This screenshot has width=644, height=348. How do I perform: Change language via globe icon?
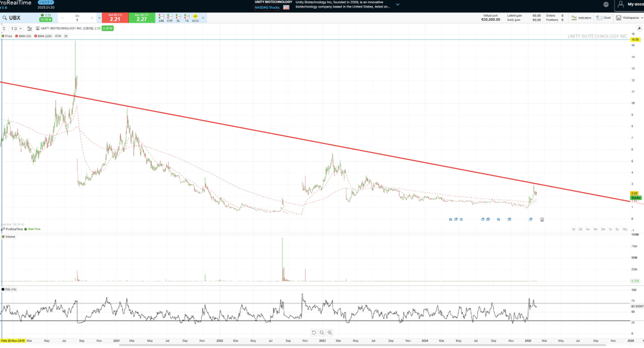click(606, 4)
